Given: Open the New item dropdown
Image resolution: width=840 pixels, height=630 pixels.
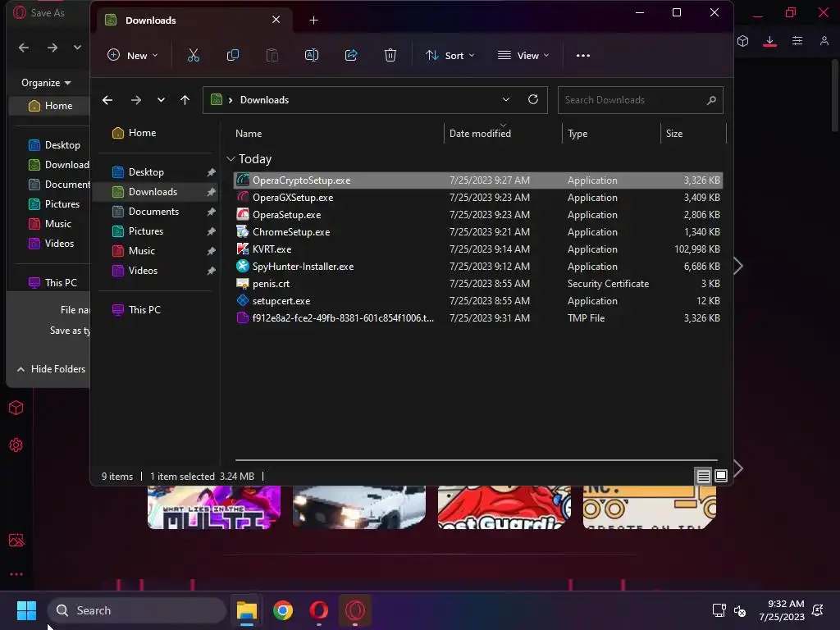Looking at the screenshot, I should coord(132,55).
